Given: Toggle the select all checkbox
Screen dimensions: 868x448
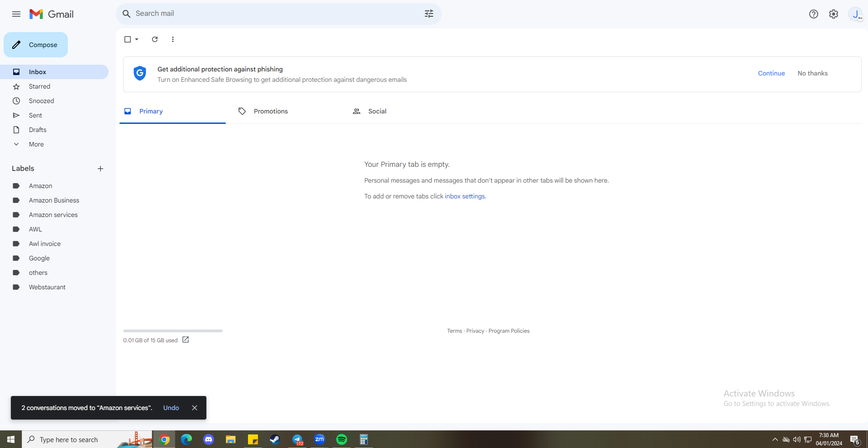Looking at the screenshot, I should [x=128, y=39].
